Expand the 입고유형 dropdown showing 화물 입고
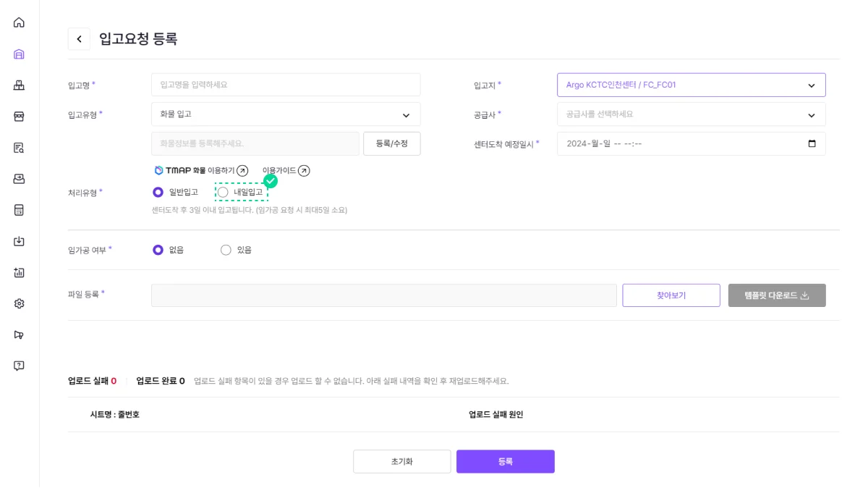 (x=286, y=114)
